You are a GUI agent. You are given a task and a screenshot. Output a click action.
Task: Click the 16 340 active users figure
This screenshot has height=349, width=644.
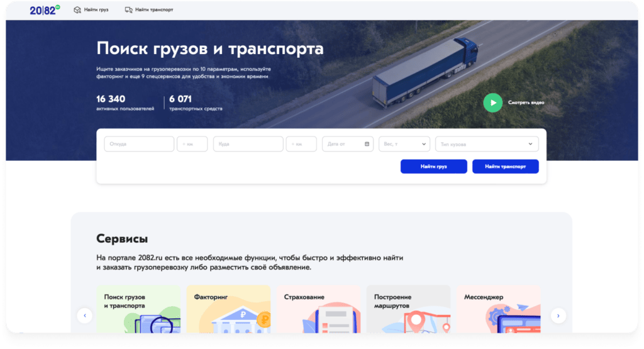(x=111, y=99)
